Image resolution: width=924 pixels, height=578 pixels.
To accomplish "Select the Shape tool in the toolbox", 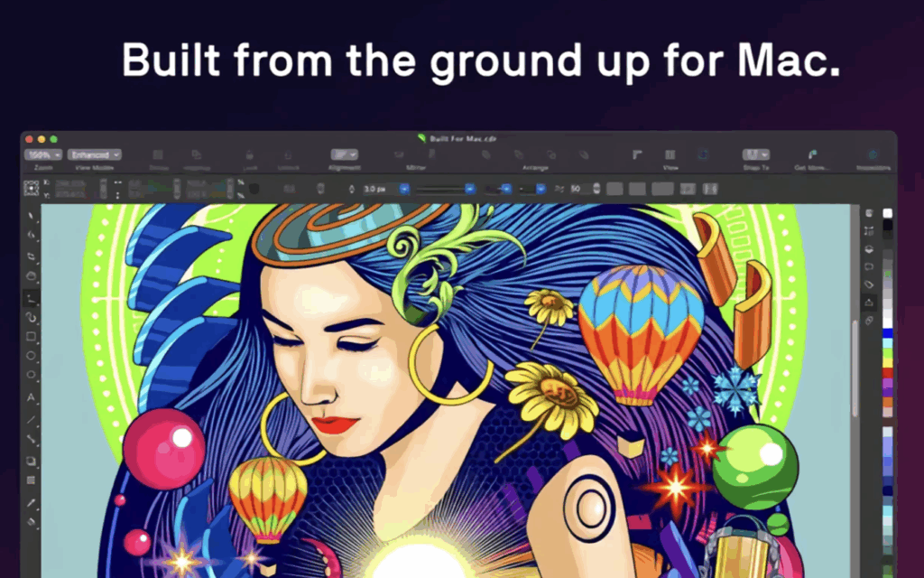I will (31, 236).
